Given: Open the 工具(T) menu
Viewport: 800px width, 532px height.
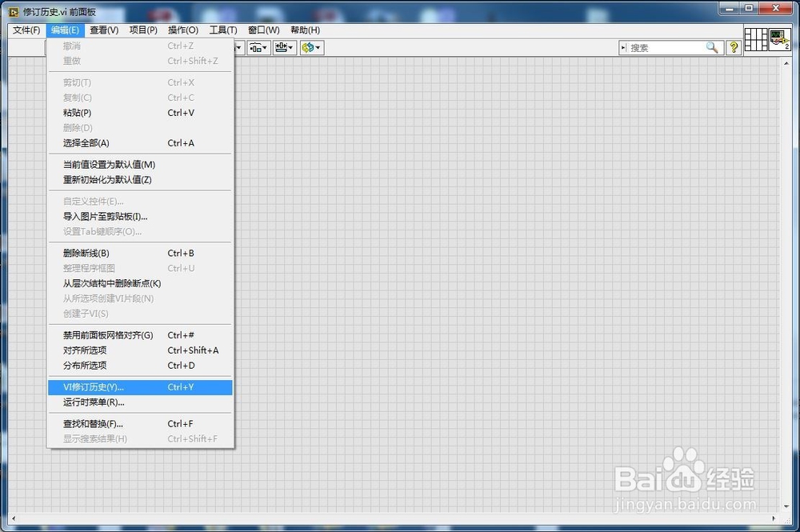Looking at the screenshot, I should [x=222, y=30].
